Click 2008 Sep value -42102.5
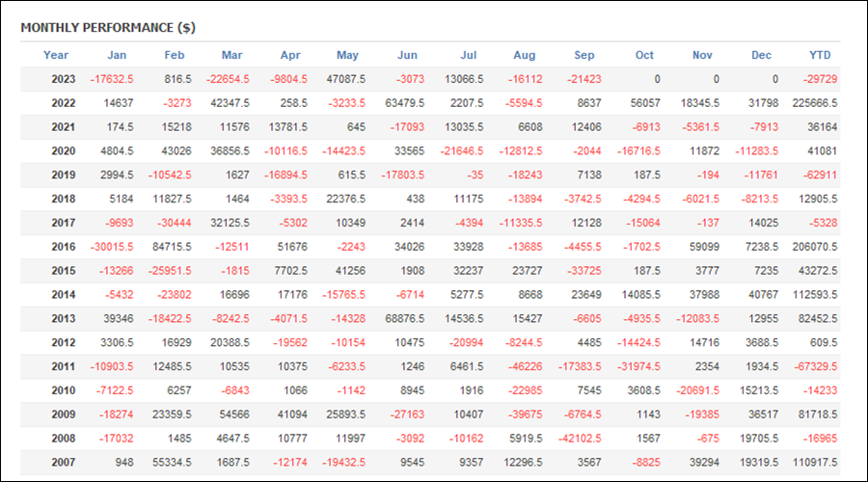The width and height of the screenshot is (868, 482). pos(580,439)
